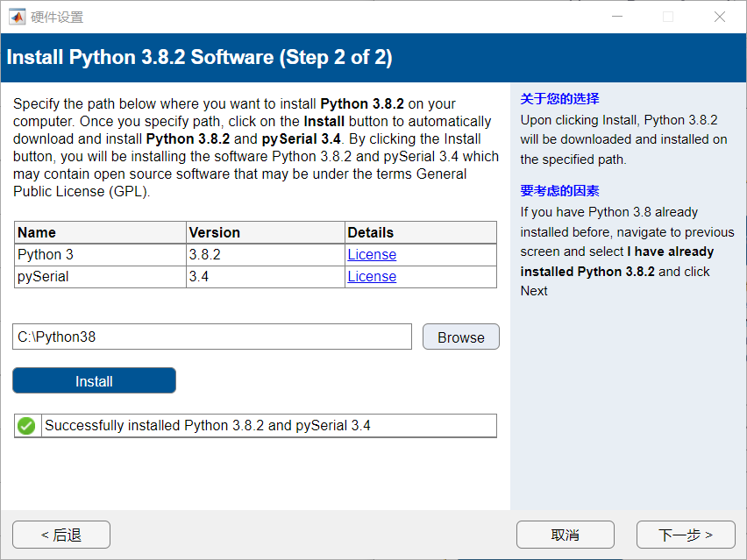Open the Python 3 License link
The image size is (747, 560).
pyautogui.click(x=372, y=255)
